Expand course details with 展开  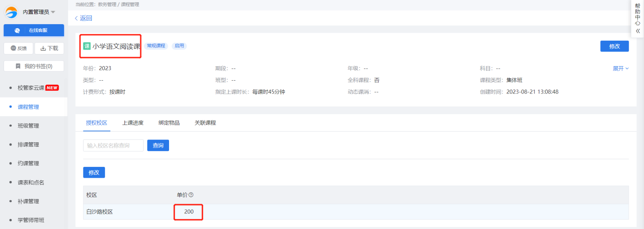[621, 69]
